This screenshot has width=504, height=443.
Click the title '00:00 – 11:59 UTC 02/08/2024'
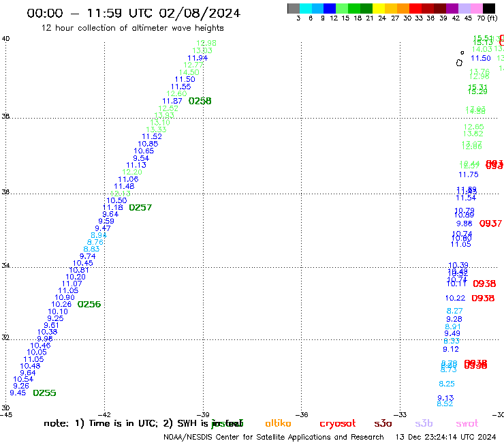(x=133, y=13)
